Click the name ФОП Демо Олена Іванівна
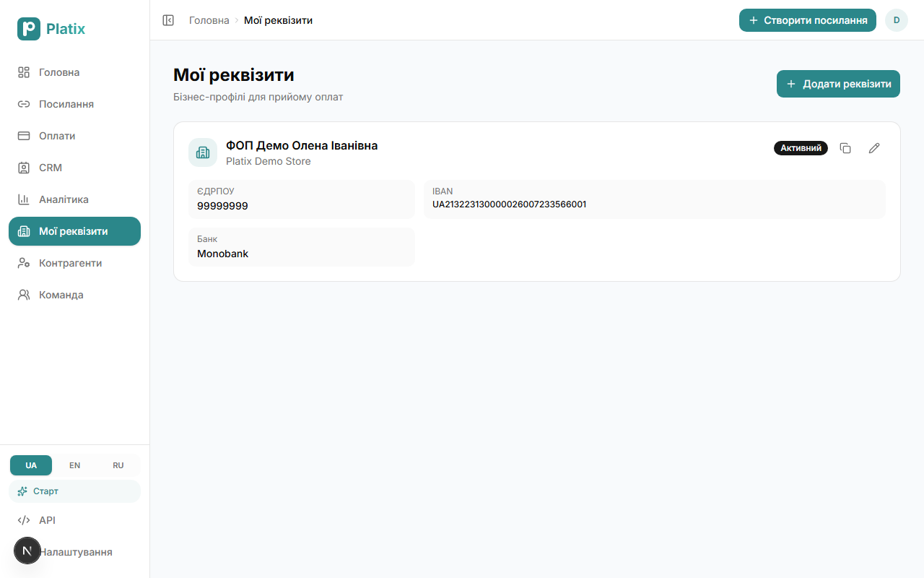Image resolution: width=924 pixels, height=578 pixels. 302,145
